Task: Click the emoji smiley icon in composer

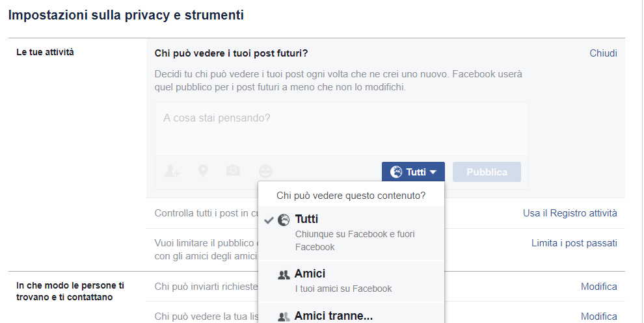Action: (265, 171)
